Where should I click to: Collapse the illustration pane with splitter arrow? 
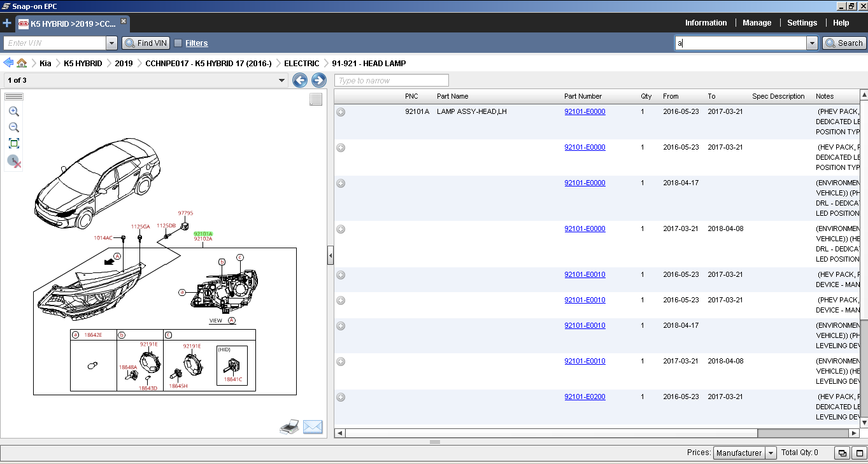(x=331, y=256)
